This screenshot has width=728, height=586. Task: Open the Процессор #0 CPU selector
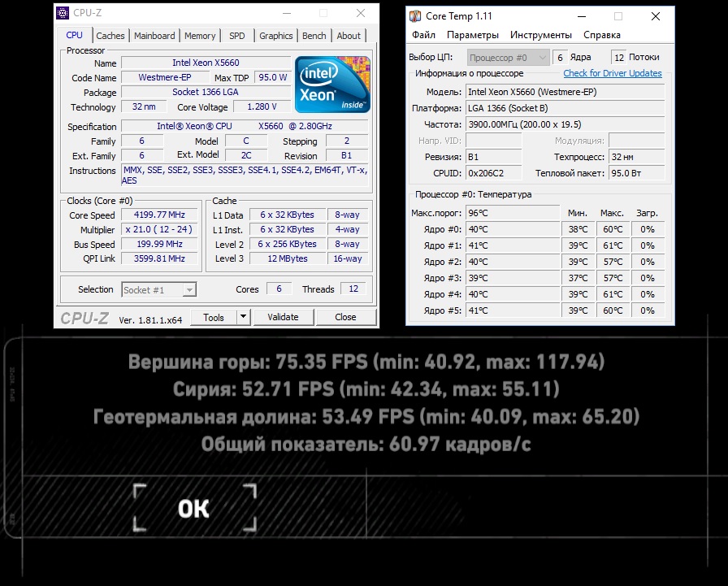click(x=509, y=58)
